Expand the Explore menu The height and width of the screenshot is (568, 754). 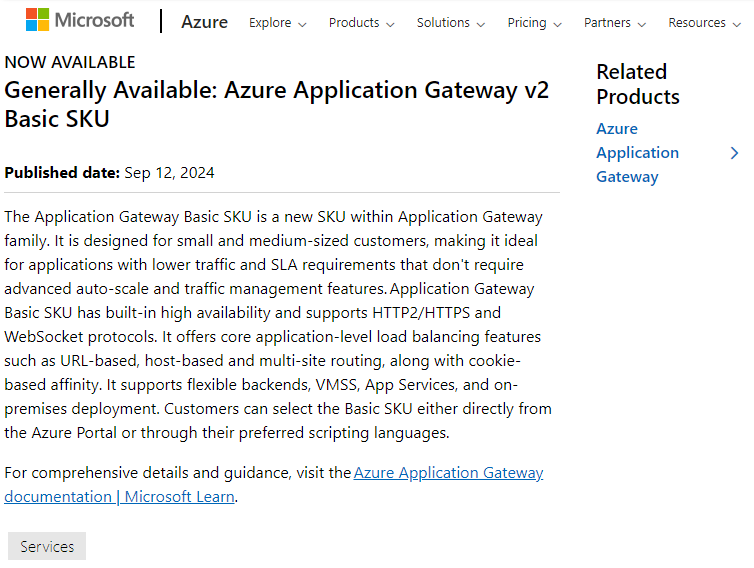click(x=277, y=23)
